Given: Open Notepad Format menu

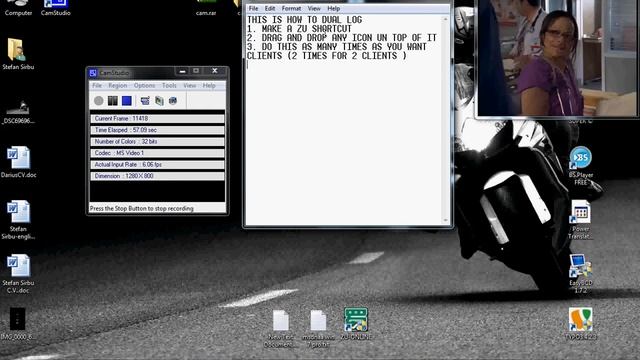Looking at the screenshot, I should click(x=291, y=8).
